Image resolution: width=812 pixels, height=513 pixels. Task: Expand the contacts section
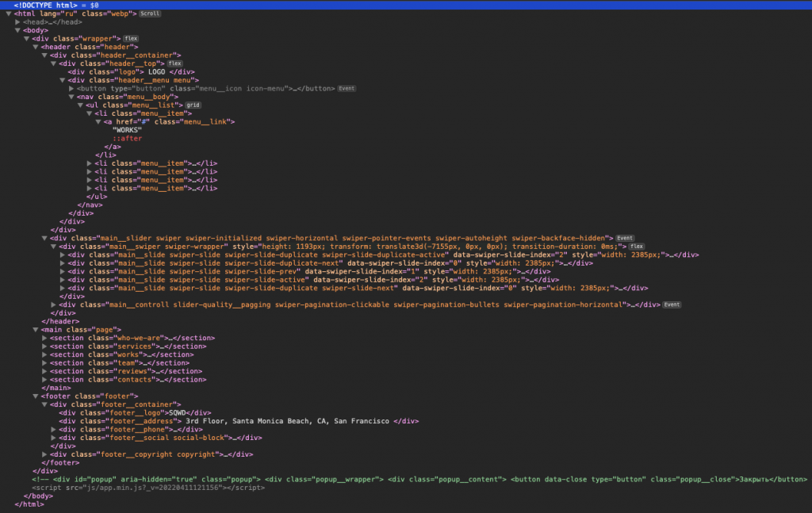[x=44, y=380]
